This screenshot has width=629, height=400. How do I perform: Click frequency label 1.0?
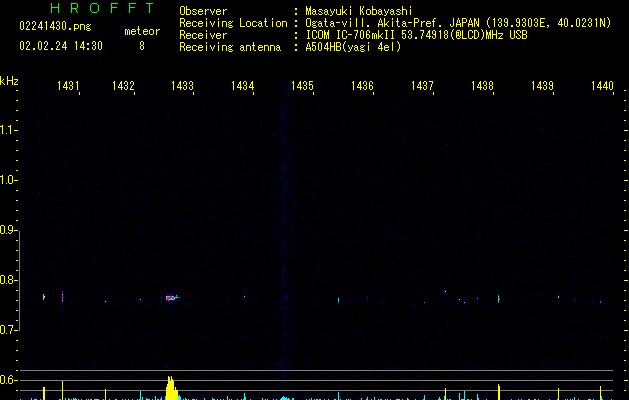(9, 180)
